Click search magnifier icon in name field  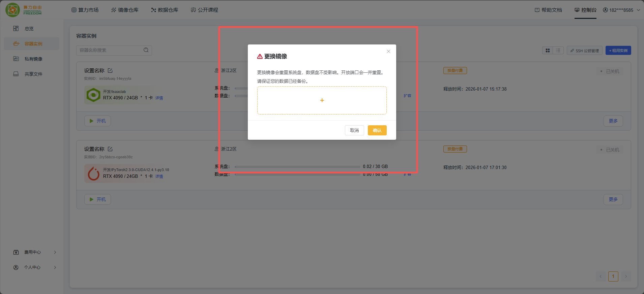pos(146,50)
